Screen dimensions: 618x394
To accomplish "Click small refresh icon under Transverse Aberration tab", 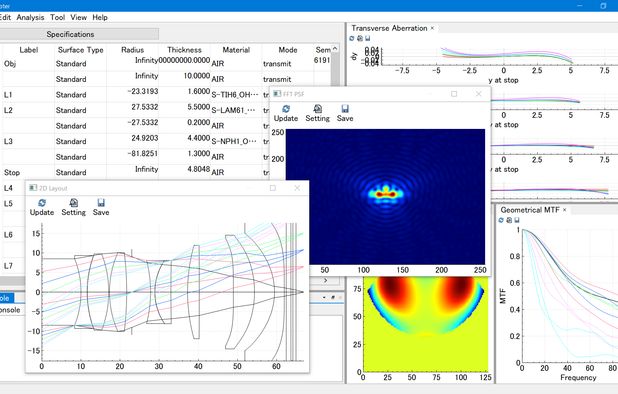I will 352,38.
